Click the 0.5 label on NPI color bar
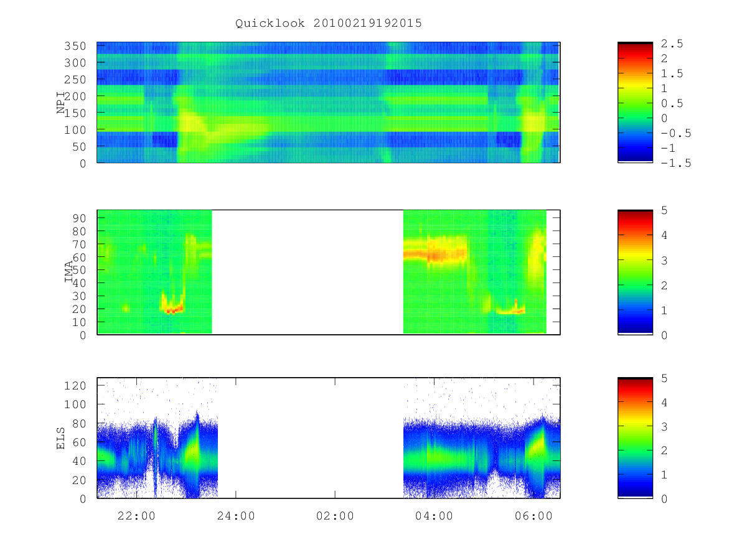 [672, 103]
